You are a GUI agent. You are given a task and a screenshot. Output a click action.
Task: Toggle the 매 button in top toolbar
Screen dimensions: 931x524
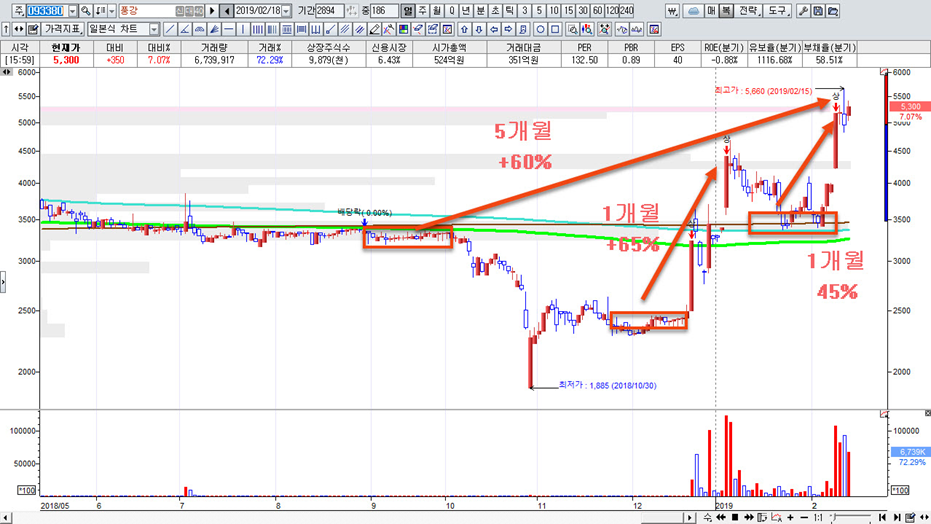pyautogui.click(x=711, y=11)
